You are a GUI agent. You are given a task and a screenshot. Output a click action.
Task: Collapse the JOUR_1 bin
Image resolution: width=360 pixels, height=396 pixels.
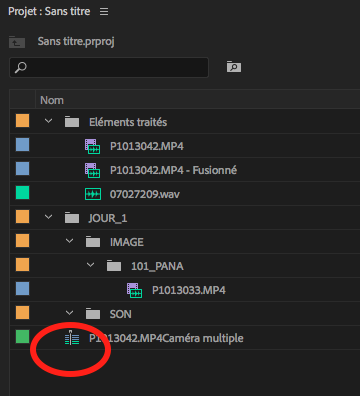(x=48, y=217)
